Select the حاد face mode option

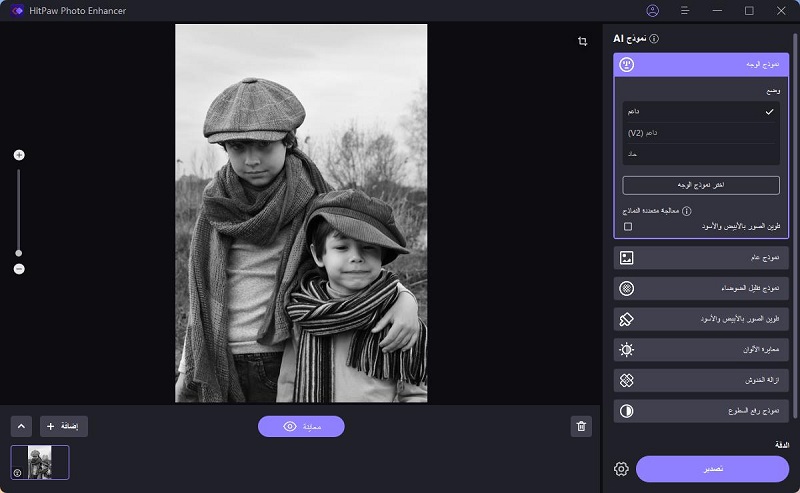coord(700,155)
